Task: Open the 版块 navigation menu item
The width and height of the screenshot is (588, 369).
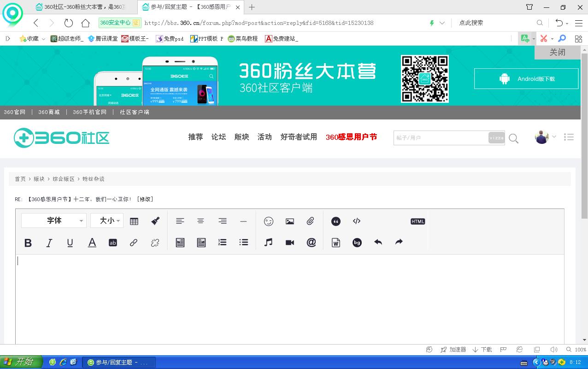Action: 241,137
